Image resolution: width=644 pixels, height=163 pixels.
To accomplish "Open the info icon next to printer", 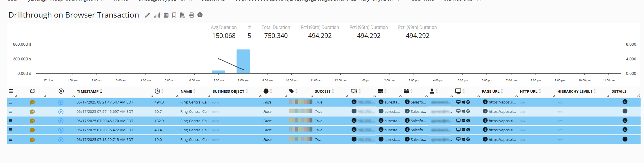I will pos(200,15).
